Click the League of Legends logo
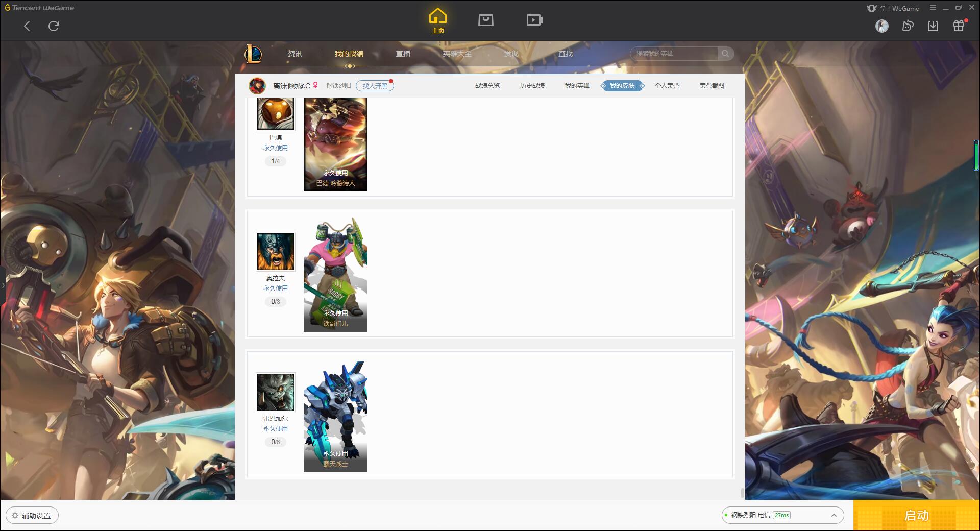Screen dimensions: 980x531 pyautogui.click(x=253, y=54)
